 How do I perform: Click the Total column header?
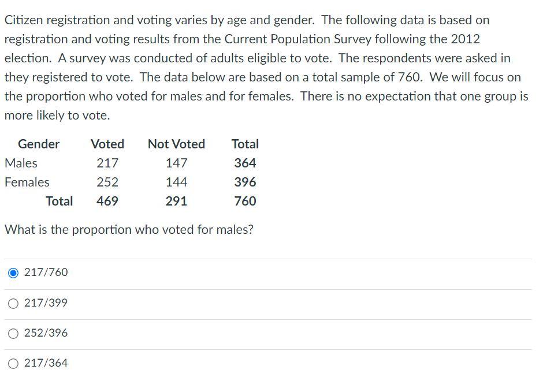point(245,144)
